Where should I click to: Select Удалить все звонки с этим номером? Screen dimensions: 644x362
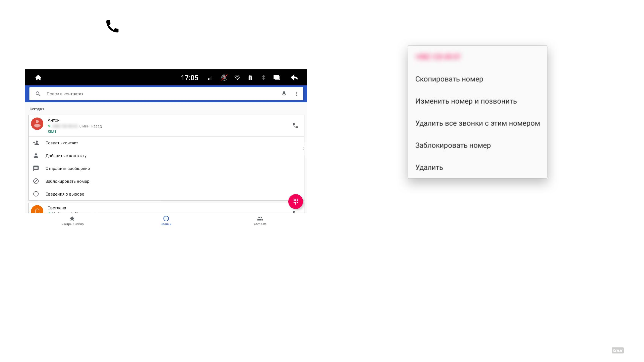477,123
